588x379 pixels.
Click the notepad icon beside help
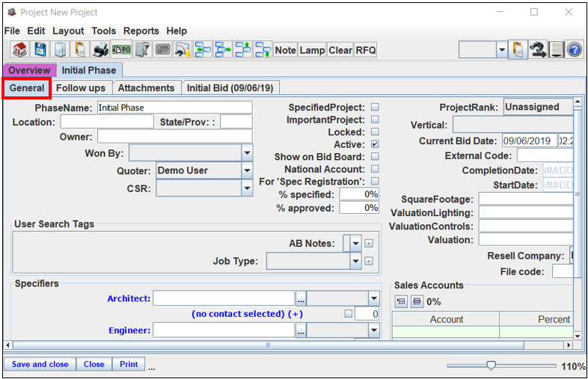(557, 49)
